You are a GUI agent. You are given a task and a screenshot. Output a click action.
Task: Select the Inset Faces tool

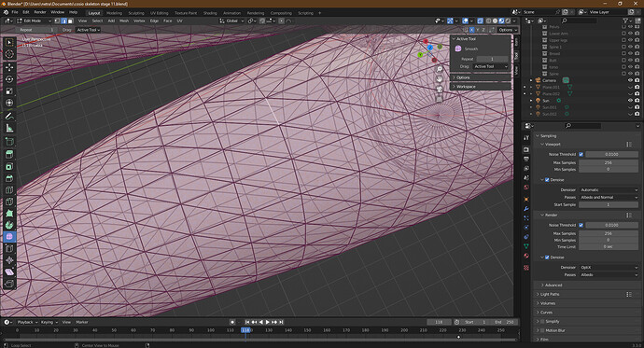pos(9,166)
